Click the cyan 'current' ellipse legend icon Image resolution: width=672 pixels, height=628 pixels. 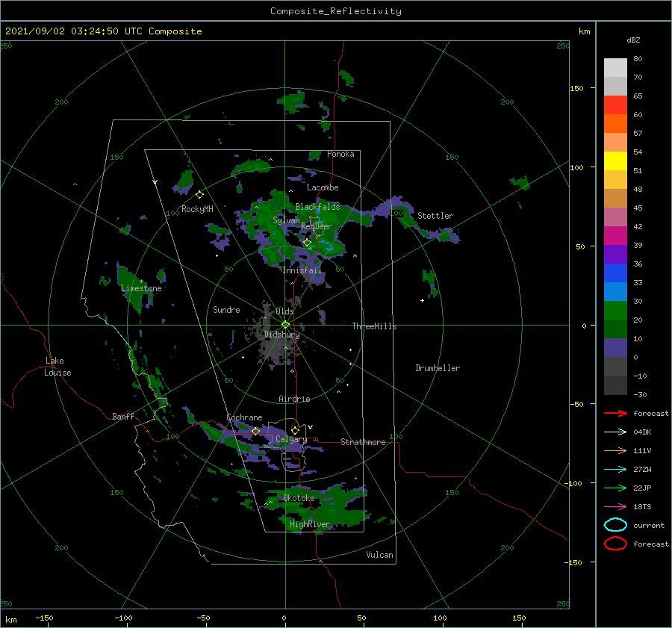tap(615, 525)
